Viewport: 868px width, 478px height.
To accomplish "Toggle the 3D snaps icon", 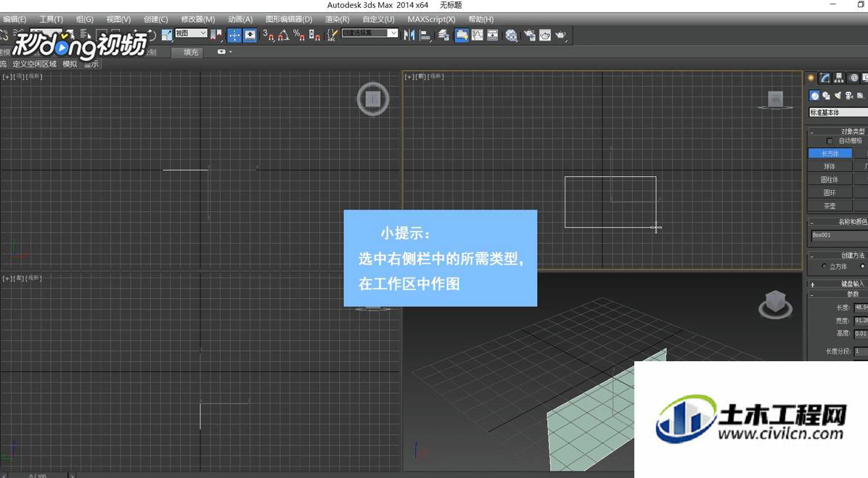I will (x=268, y=36).
